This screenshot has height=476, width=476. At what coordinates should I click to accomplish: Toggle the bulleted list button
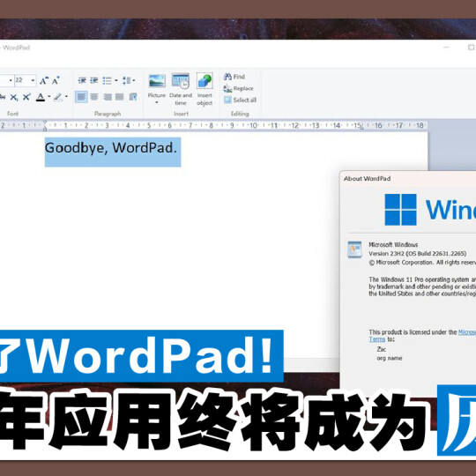point(107,80)
